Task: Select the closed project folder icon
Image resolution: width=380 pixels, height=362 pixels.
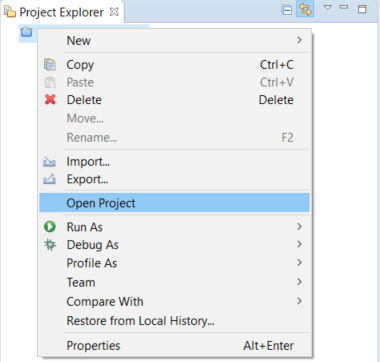Action: 27,32
